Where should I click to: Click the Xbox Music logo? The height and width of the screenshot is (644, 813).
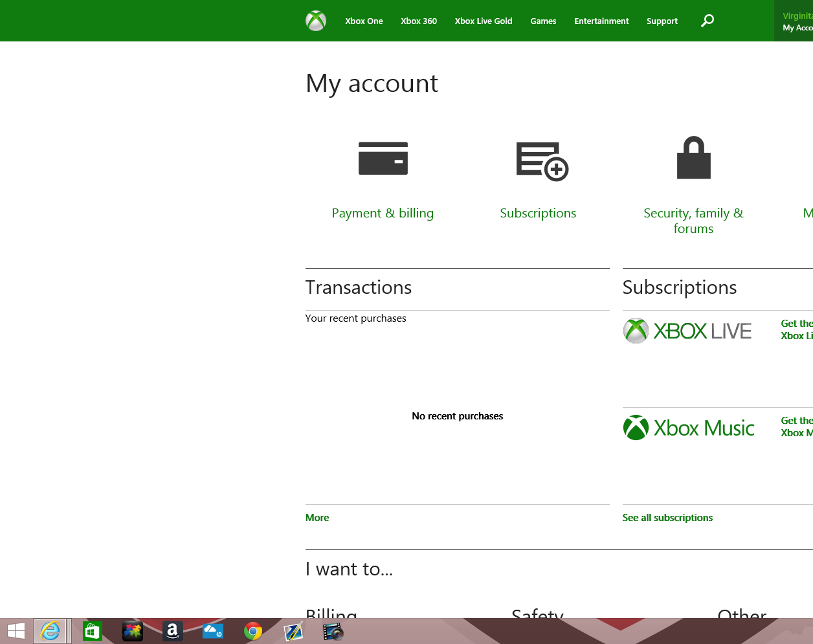click(689, 428)
